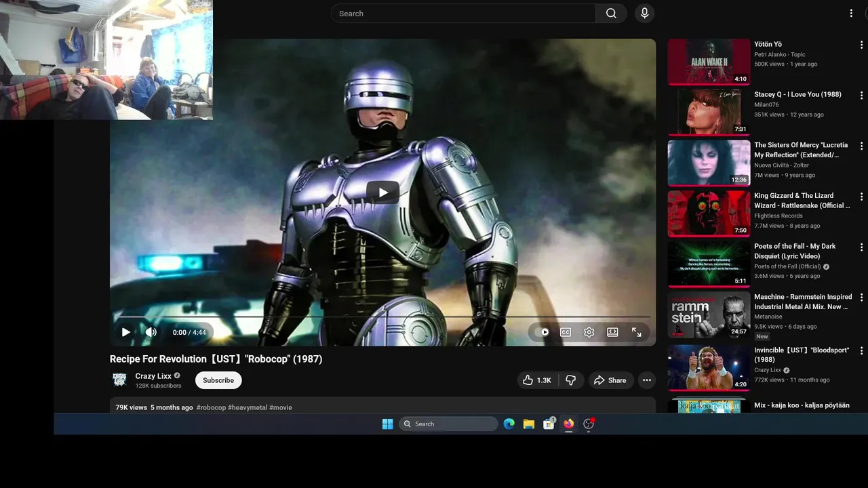Image resolution: width=868 pixels, height=488 pixels.
Task: Open options menu for Sisters Of Mercy video
Action: [x=861, y=146]
